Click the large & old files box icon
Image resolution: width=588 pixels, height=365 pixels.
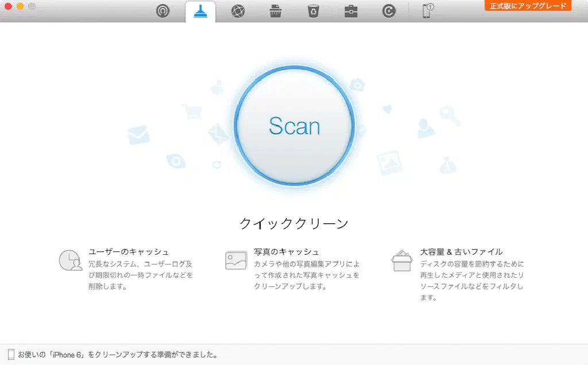point(402,260)
